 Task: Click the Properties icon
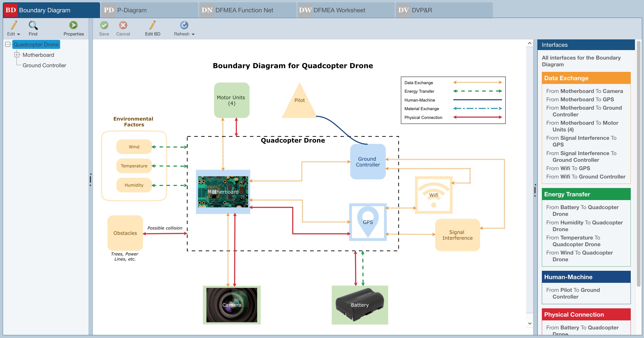pos(74,25)
